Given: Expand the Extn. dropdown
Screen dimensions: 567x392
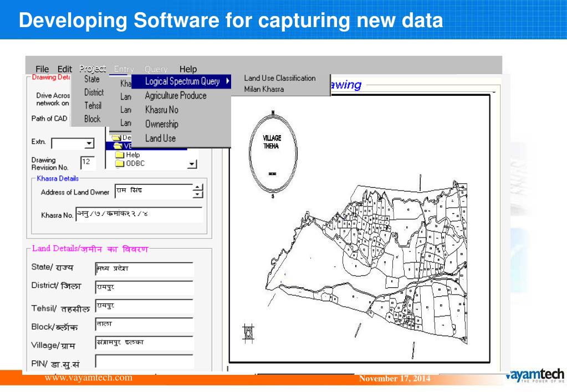Looking at the screenshot, I should (89, 143).
